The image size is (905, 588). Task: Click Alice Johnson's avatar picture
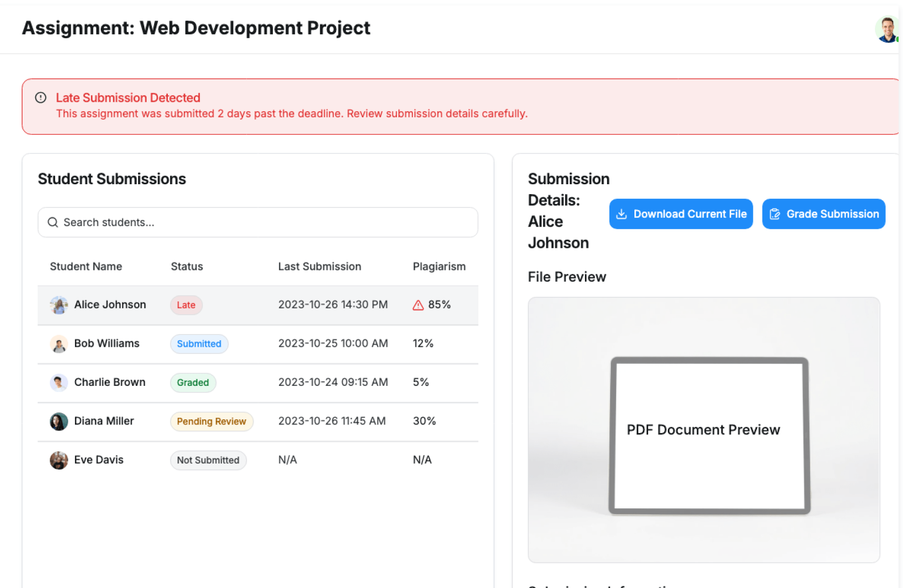pyautogui.click(x=59, y=305)
